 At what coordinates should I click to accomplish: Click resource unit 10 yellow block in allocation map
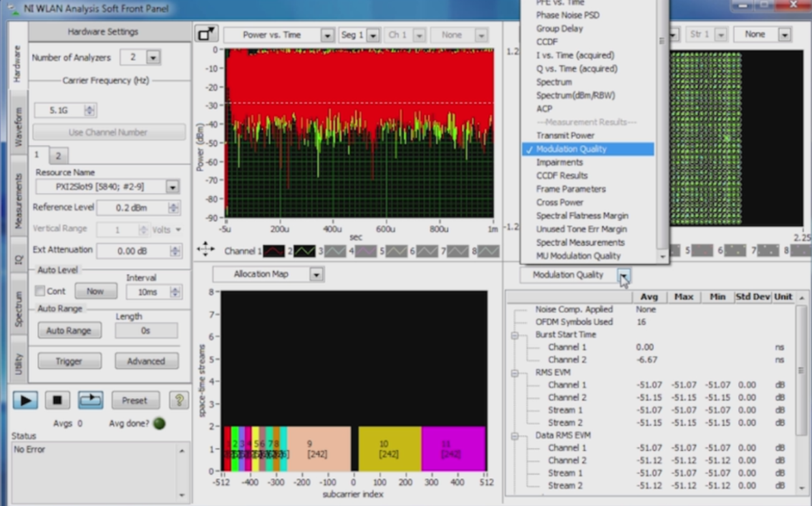[x=389, y=449]
